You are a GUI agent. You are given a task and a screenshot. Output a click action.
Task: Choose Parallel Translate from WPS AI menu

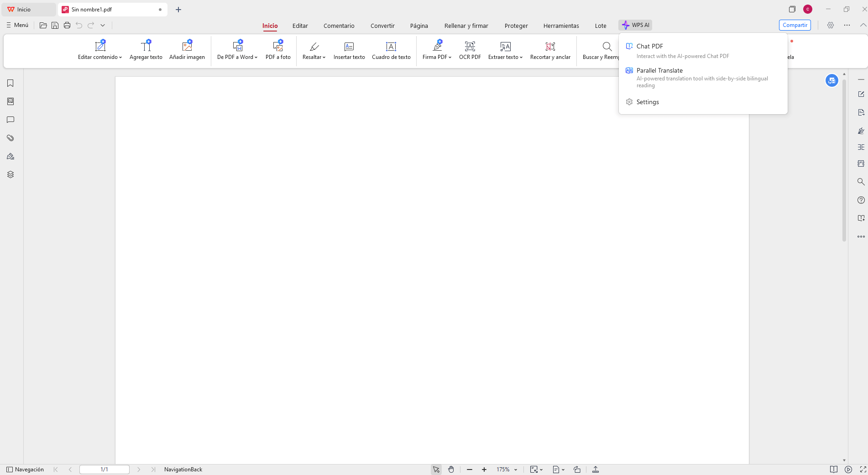(659, 70)
